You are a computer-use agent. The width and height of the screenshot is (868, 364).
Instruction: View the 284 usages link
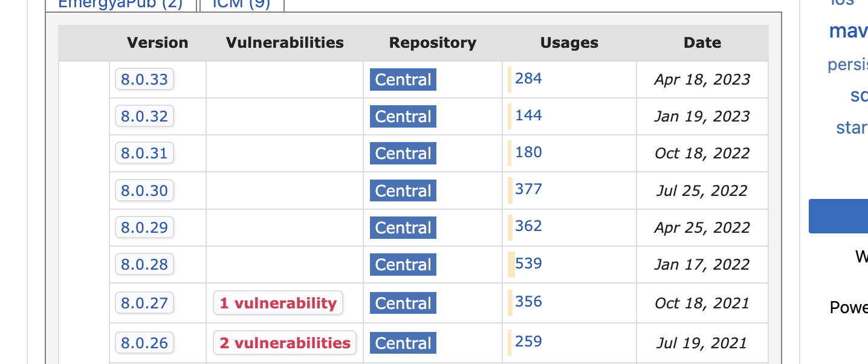point(528,78)
